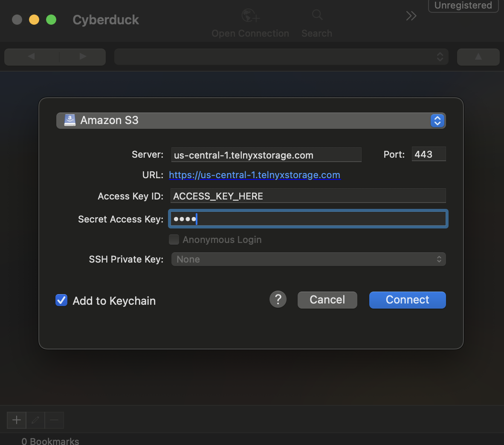Click the remove bookmark minus button
This screenshot has height=445, width=504.
pos(54,420)
